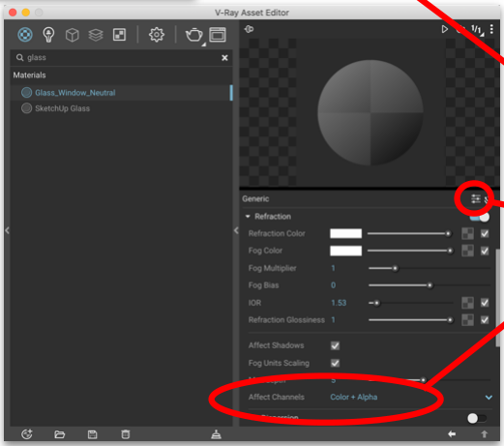
Task: Start render with the teapot icon
Action: click(193, 35)
